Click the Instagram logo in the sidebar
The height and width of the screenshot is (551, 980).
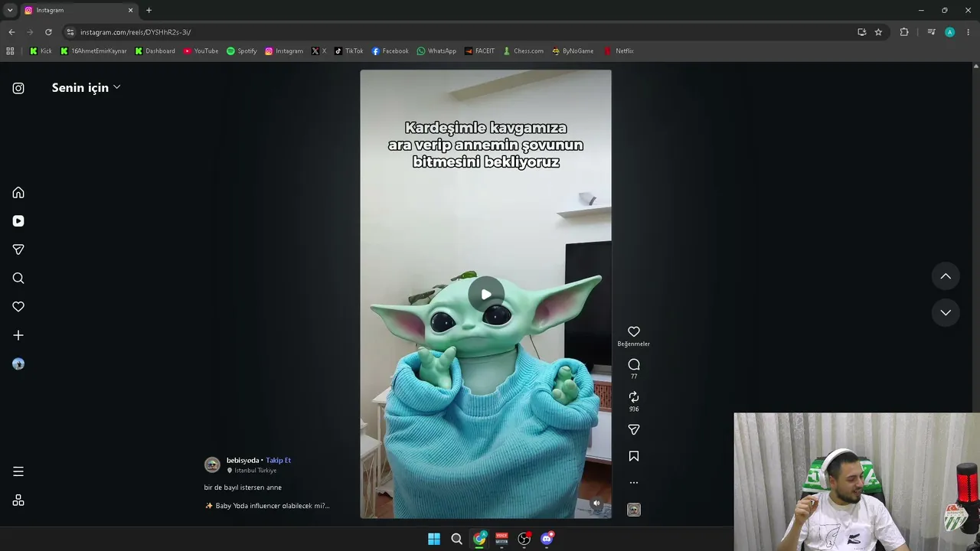[18, 88]
